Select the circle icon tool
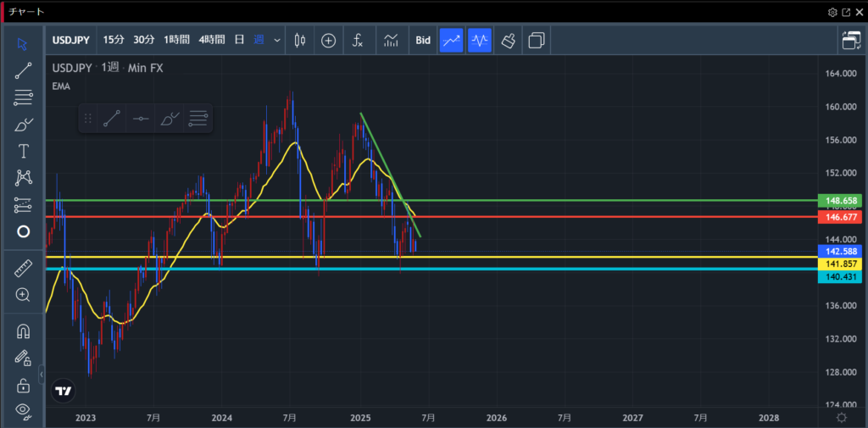The width and height of the screenshot is (868, 428). 23,231
